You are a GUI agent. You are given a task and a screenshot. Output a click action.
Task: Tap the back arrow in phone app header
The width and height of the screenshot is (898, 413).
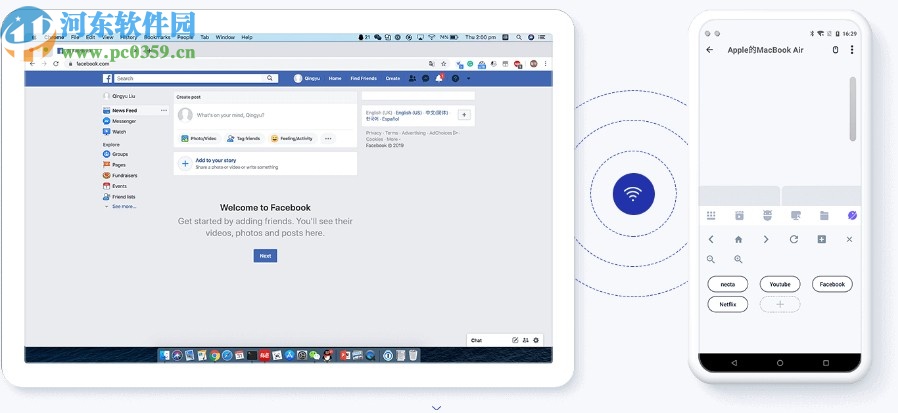coord(710,50)
